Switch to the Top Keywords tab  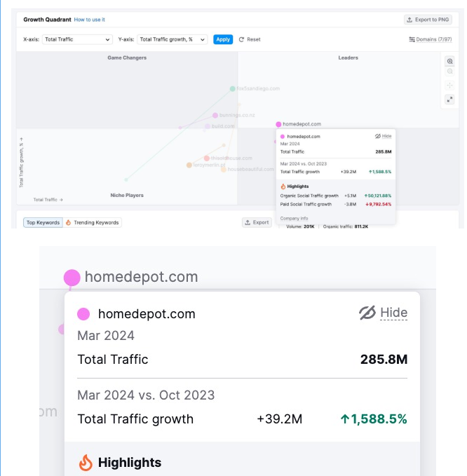(x=43, y=222)
